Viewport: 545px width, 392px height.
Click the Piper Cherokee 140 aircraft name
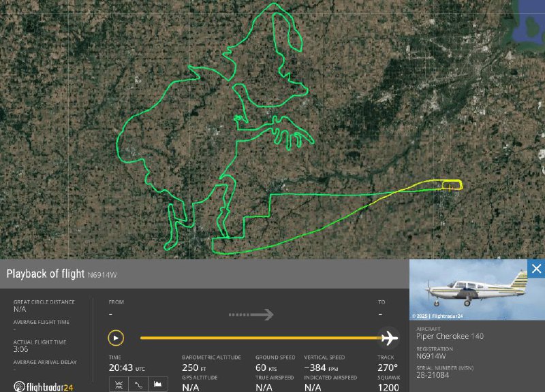point(450,336)
